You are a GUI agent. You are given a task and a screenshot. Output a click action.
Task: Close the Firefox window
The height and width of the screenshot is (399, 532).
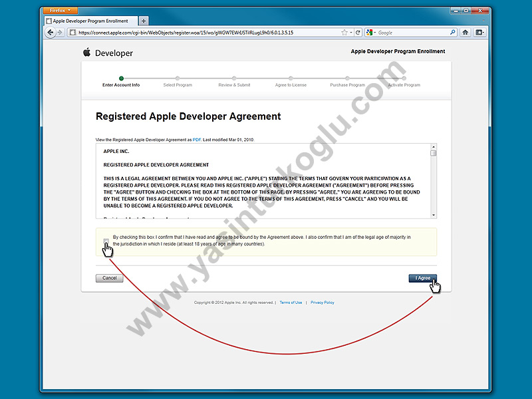[x=480, y=11]
